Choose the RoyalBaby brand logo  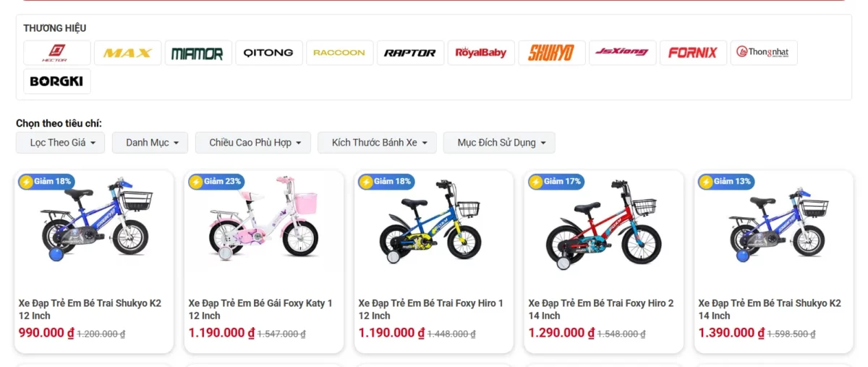click(x=481, y=53)
